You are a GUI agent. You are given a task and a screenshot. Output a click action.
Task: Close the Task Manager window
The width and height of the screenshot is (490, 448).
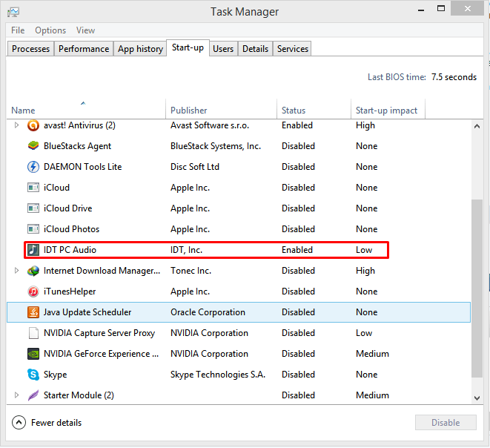[468, 9]
